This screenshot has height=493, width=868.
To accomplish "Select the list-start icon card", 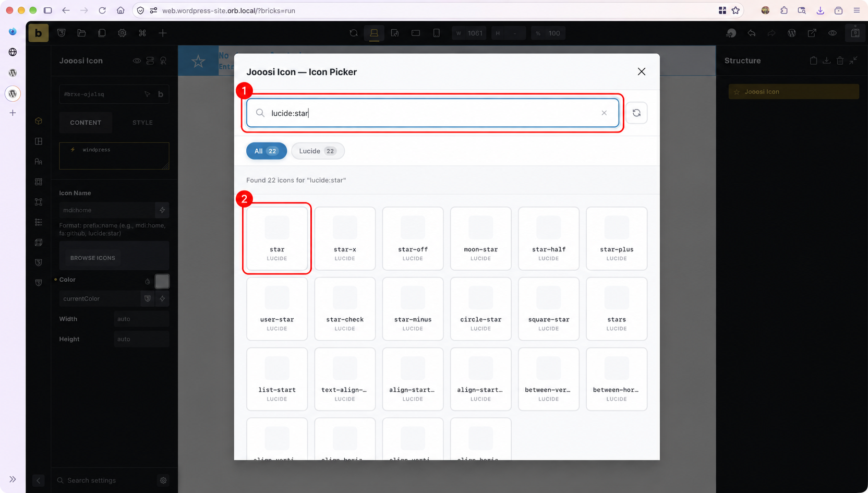I will click(277, 379).
